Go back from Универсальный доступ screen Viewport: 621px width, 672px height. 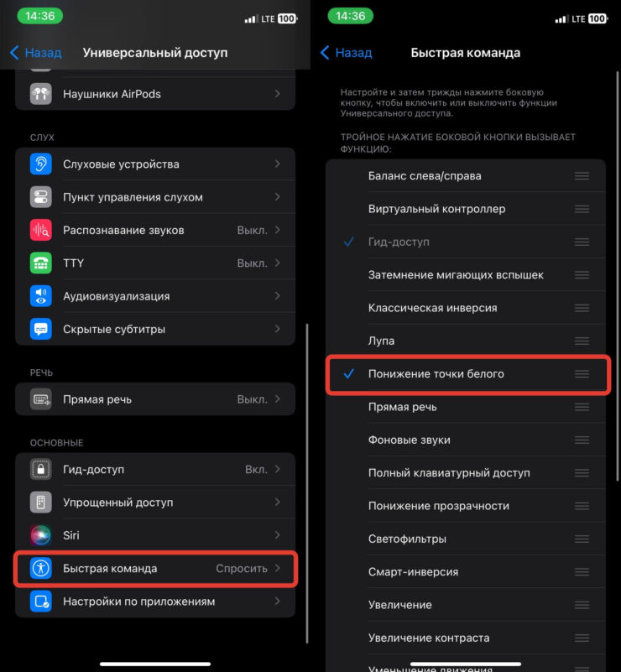point(36,53)
